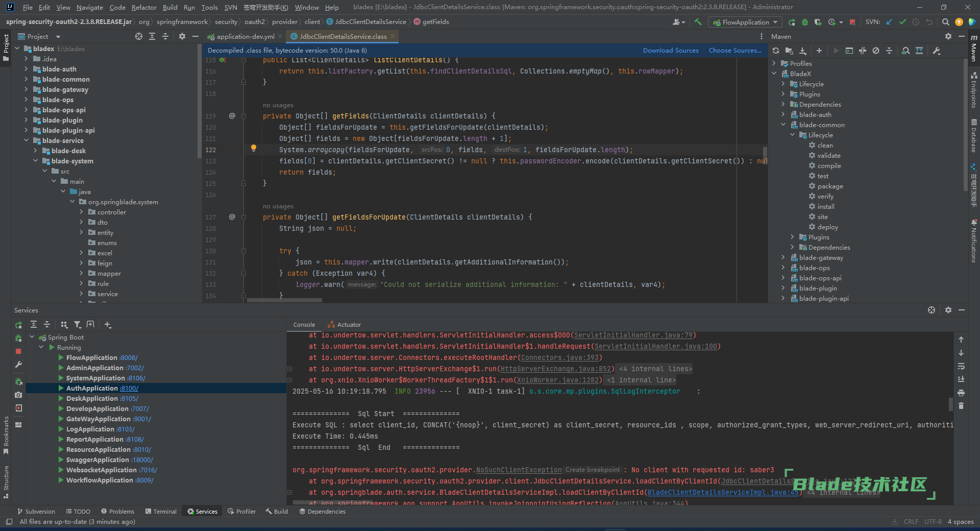This screenshot has height=531, width=980.
Task: Add Maven project with plus icon
Action: [819, 51]
